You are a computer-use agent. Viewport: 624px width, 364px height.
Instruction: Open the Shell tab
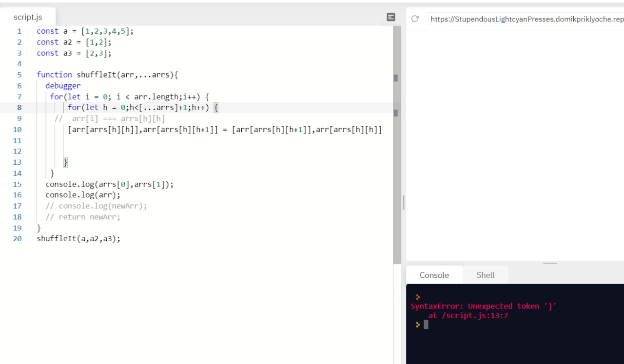[x=486, y=275]
